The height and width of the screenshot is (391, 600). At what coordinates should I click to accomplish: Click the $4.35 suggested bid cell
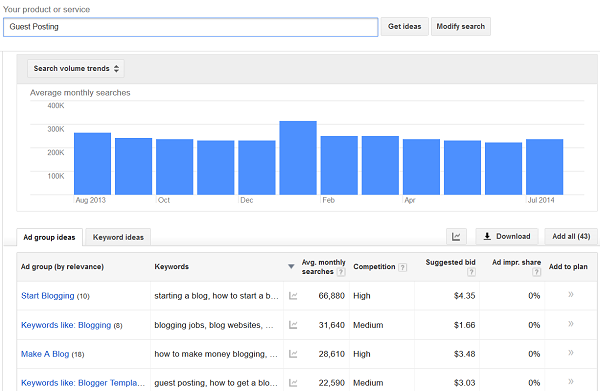point(465,296)
